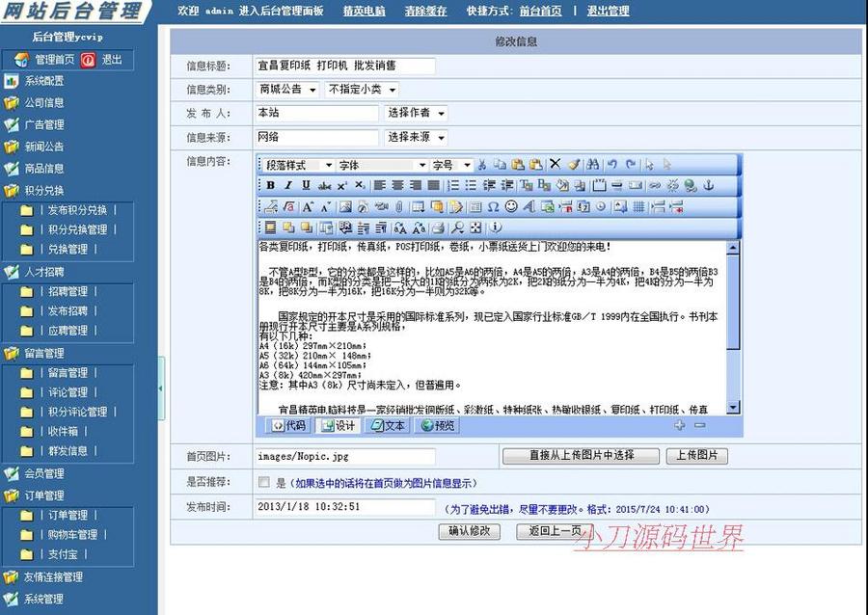Insert an emoticon using the smiley icon

click(509, 206)
